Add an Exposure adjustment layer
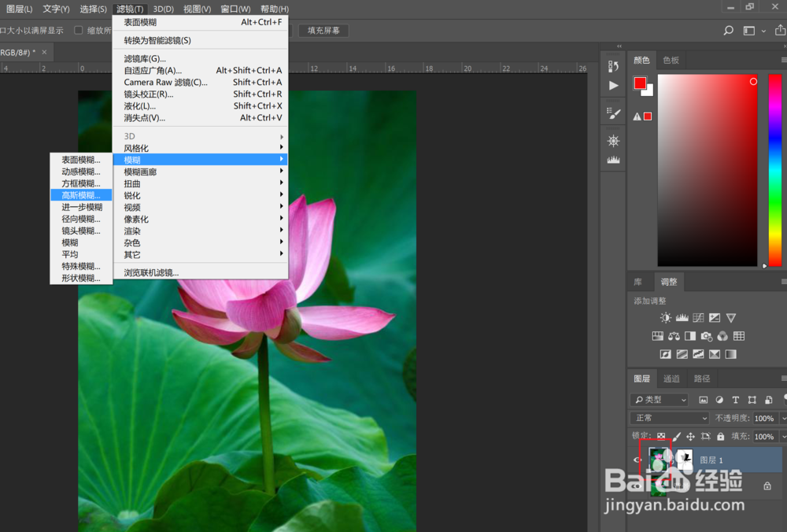Viewport: 787px width, 532px height. pos(715,318)
